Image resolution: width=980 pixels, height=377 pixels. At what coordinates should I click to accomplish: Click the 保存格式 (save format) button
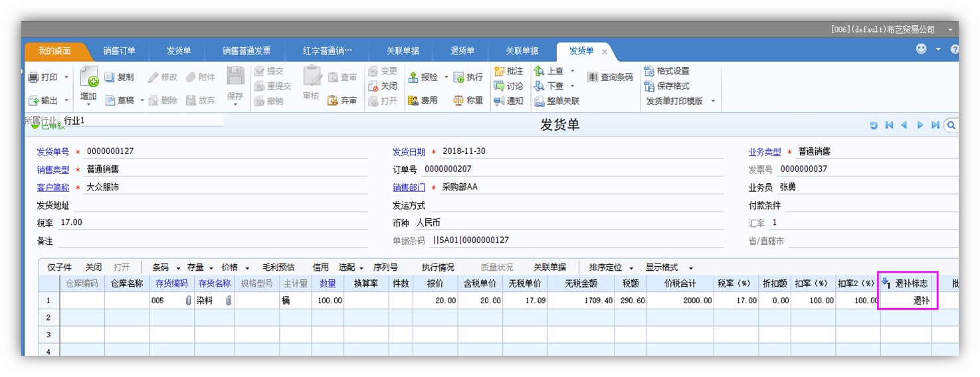click(x=667, y=86)
